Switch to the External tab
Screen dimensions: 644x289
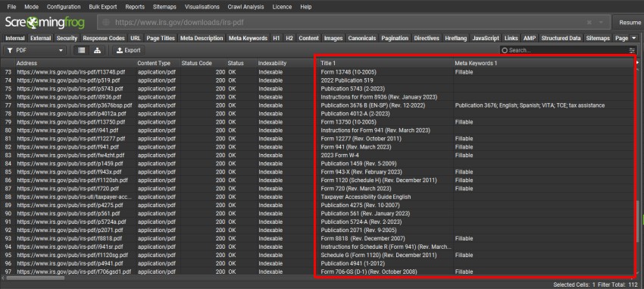click(x=41, y=38)
